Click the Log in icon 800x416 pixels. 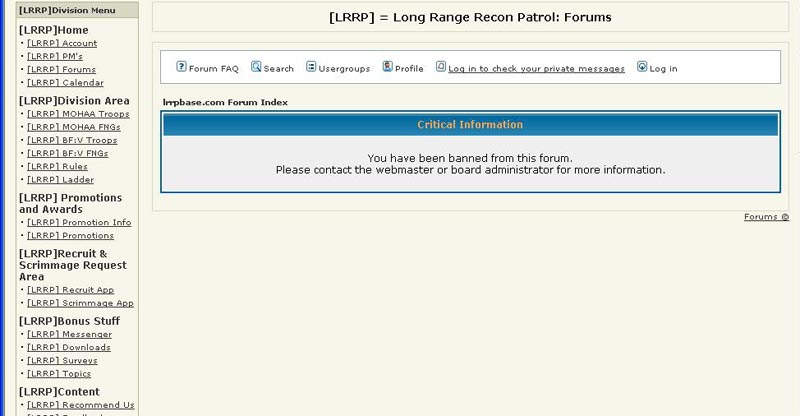pyautogui.click(x=642, y=66)
